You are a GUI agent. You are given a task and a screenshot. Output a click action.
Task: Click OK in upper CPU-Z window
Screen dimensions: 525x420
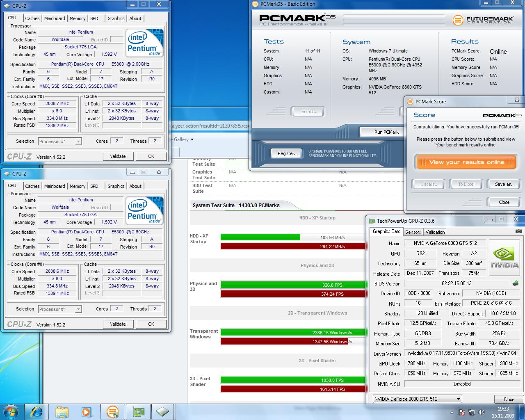pyautogui.click(x=151, y=156)
